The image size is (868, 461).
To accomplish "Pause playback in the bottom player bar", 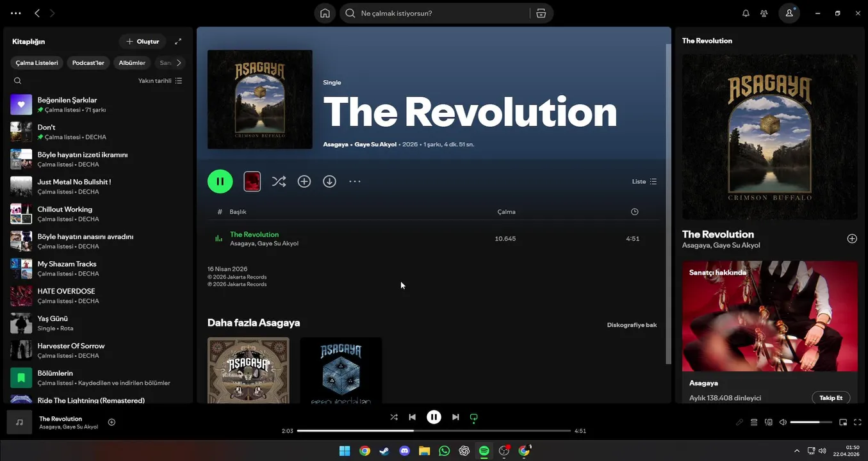I will 434,417.
